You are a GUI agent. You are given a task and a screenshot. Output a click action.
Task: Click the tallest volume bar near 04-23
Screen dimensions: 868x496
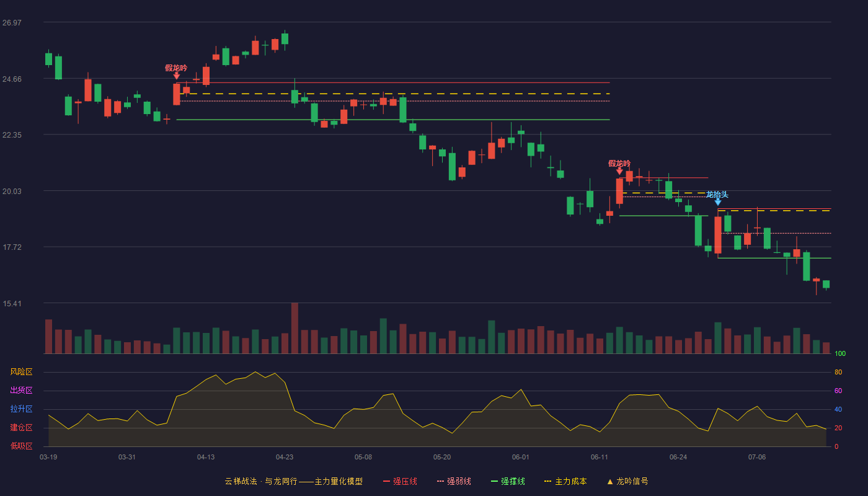[x=294, y=328]
